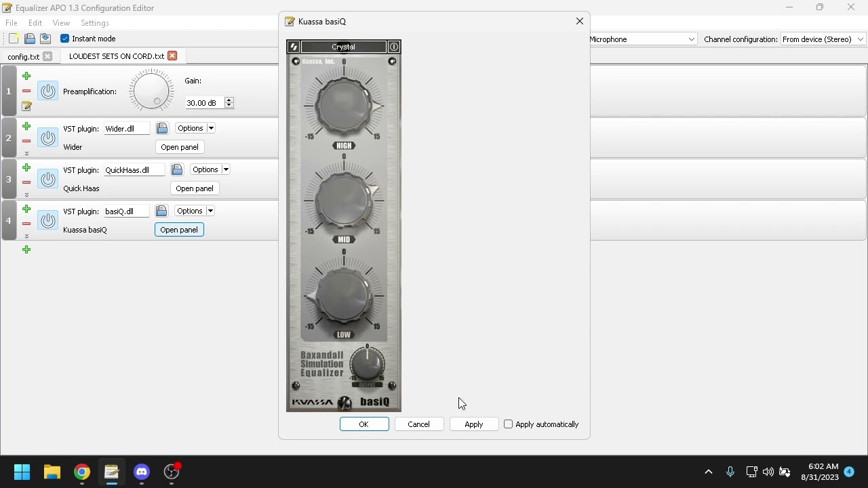The image size is (868, 488).
Task: Click the Gain spinner arrows
Action: [x=229, y=103]
